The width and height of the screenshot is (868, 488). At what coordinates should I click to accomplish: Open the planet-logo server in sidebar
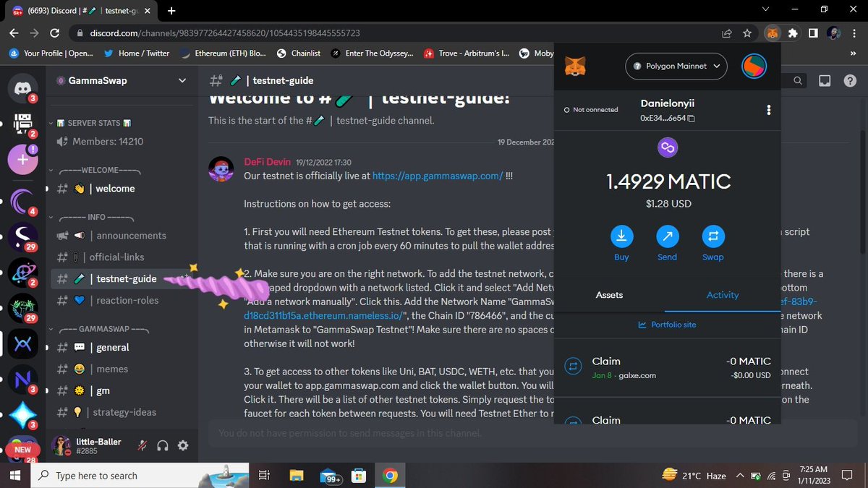(x=22, y=273)
